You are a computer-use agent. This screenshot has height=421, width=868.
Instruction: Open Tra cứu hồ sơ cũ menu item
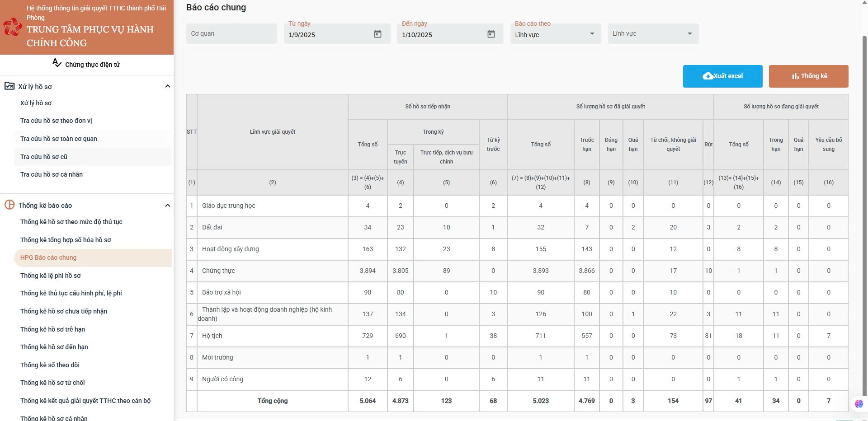tap(44, 157)
